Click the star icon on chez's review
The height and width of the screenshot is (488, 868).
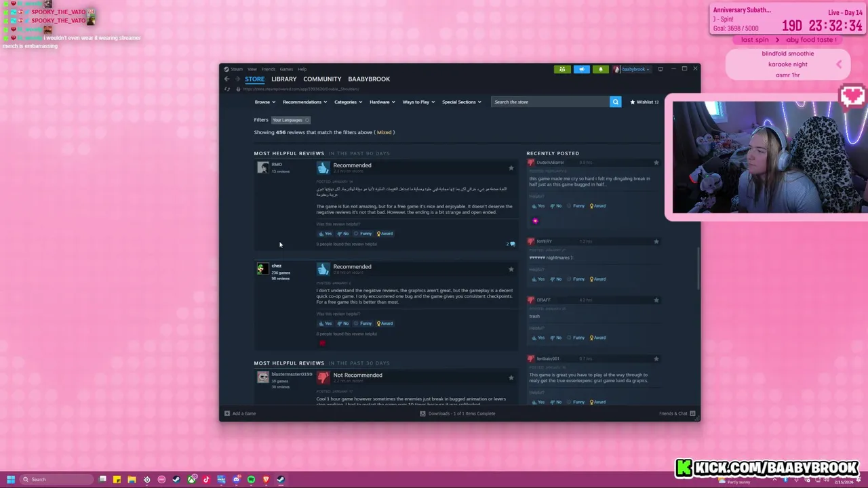[x=511, y=269]
